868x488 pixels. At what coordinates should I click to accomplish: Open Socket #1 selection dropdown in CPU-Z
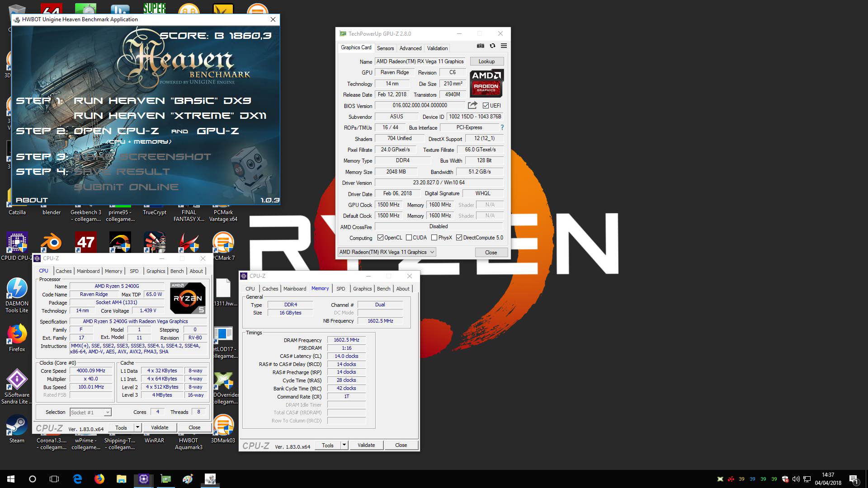[90, 412]
